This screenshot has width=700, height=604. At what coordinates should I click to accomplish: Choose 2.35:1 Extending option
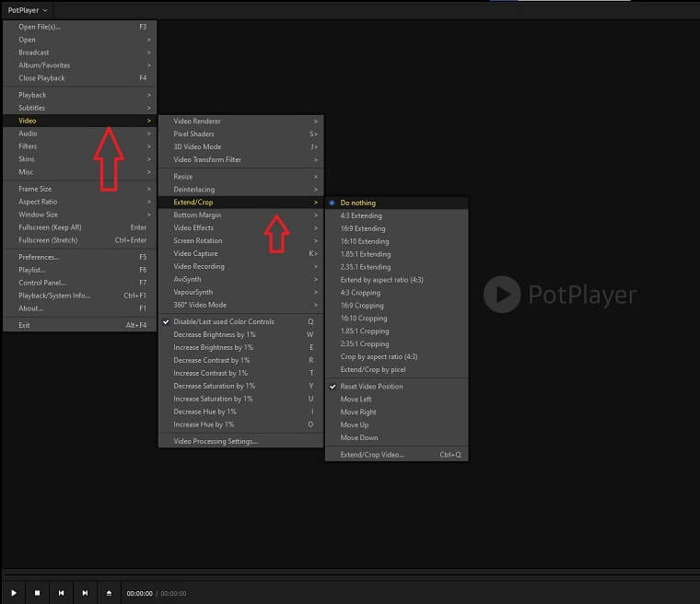[396, 267]
